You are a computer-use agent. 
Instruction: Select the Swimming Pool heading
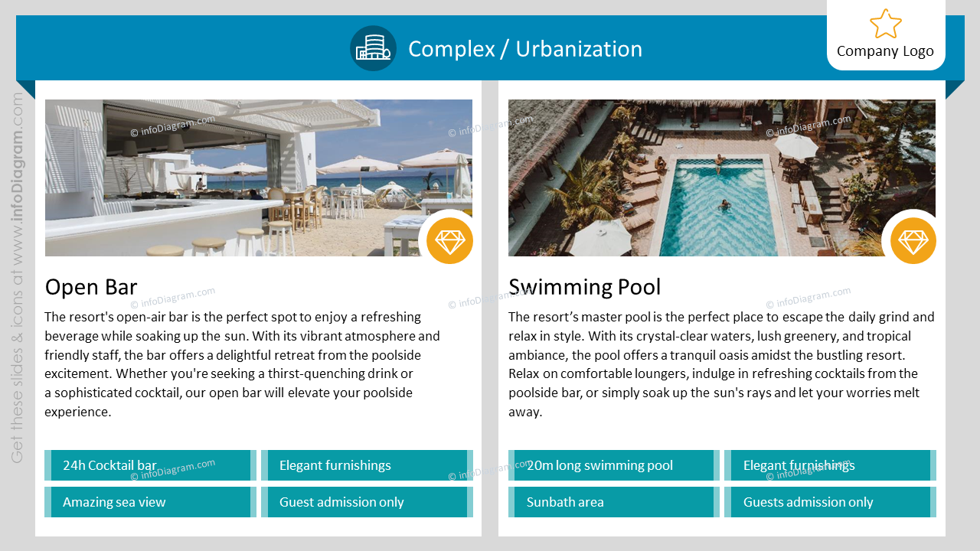click(584, 287)
